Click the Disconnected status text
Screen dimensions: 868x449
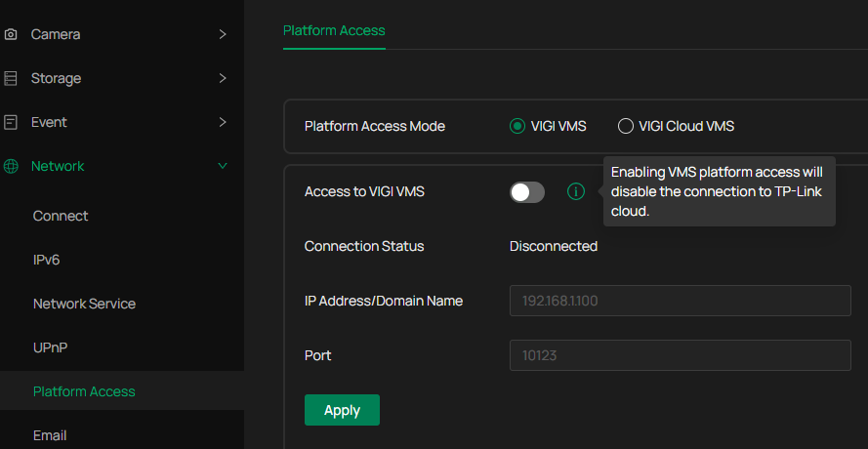click(553, 246)
